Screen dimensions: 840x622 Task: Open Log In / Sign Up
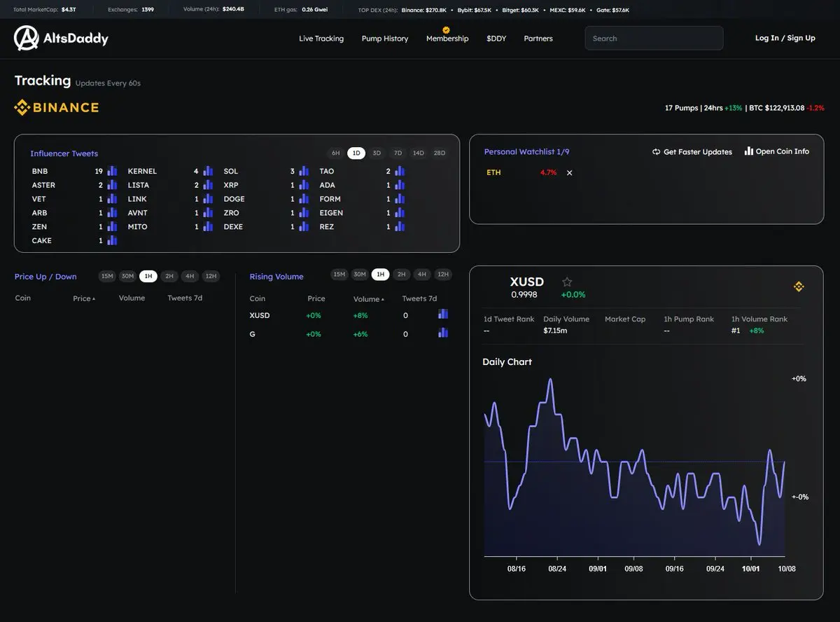pos(785,38)
